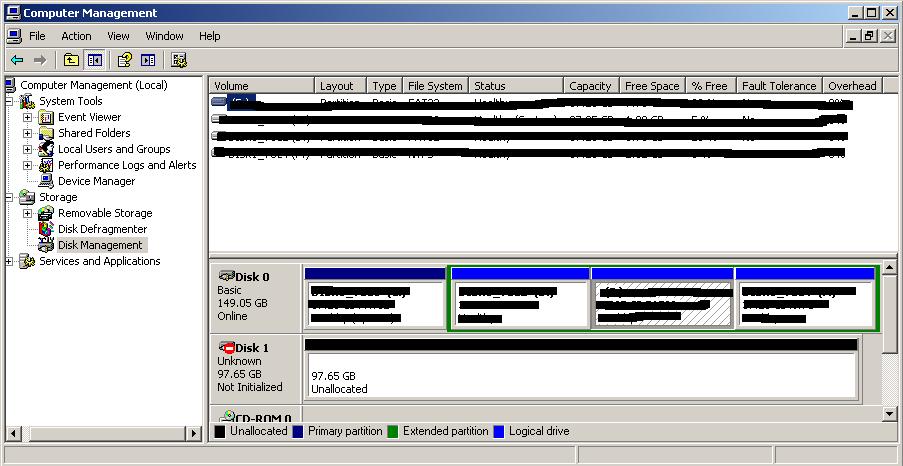Click the Back arrow in the toolbar
The height and width of the screenshot is (466, 903).
[x=17, y=60]
